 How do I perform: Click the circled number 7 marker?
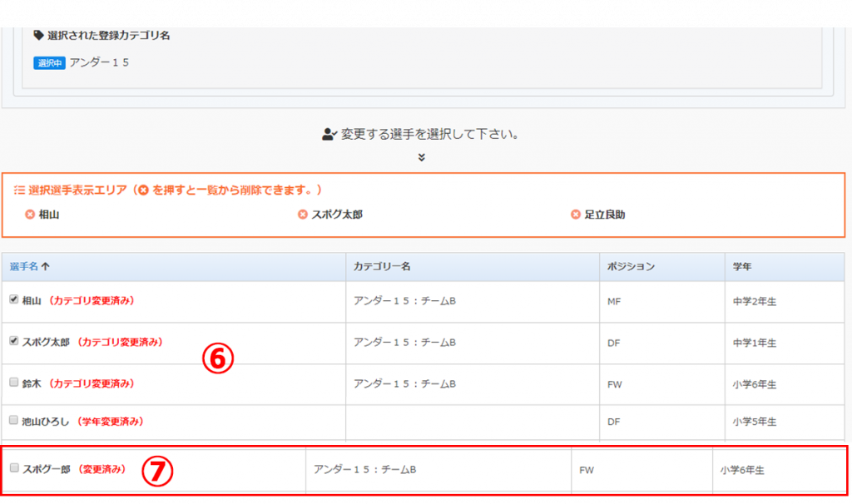point(157,471)
